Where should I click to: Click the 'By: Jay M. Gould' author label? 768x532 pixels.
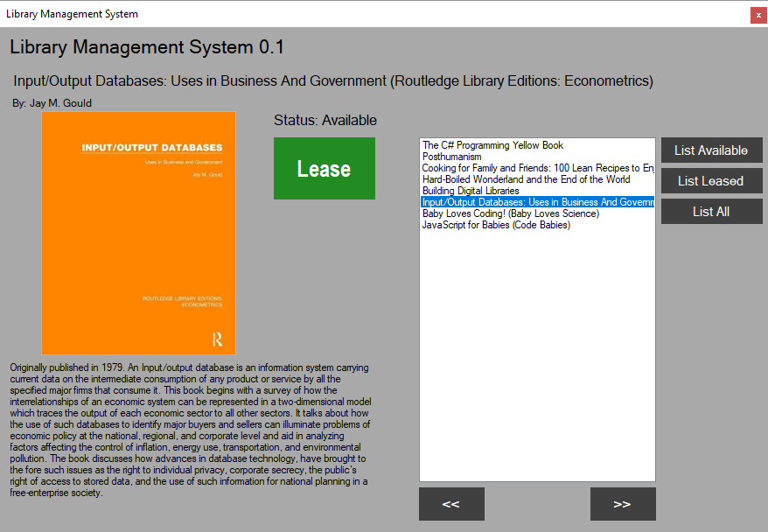click(52, 103)
